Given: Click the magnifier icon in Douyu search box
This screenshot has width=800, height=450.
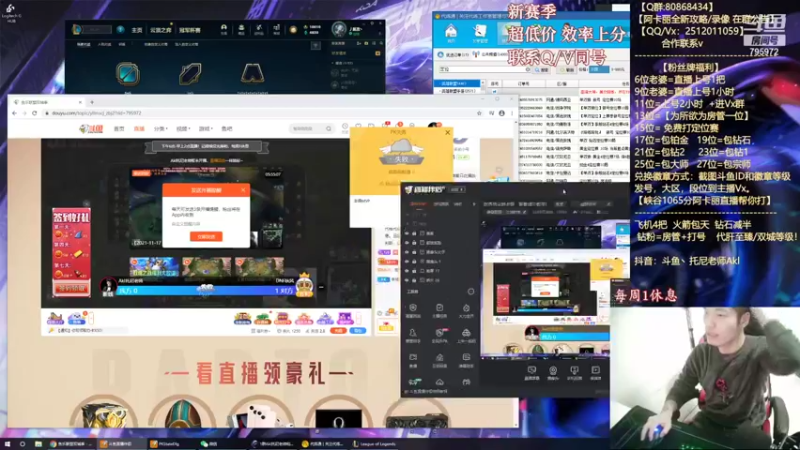Looking at the screenshot, I should tap(329, 129).
